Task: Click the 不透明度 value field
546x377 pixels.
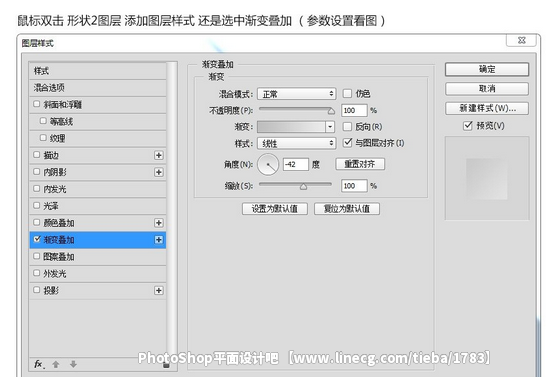Action: click(x=354, y=110)
